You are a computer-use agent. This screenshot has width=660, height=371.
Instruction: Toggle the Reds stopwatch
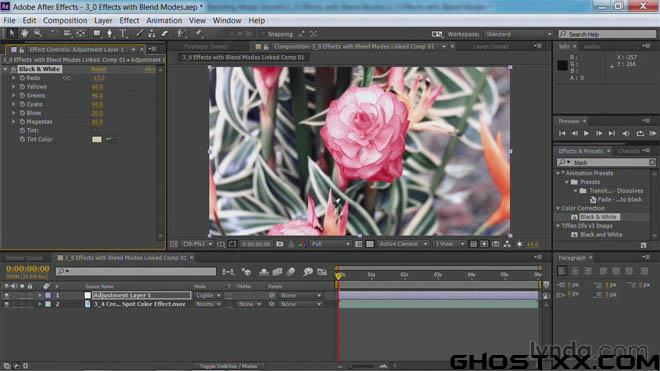22,78
